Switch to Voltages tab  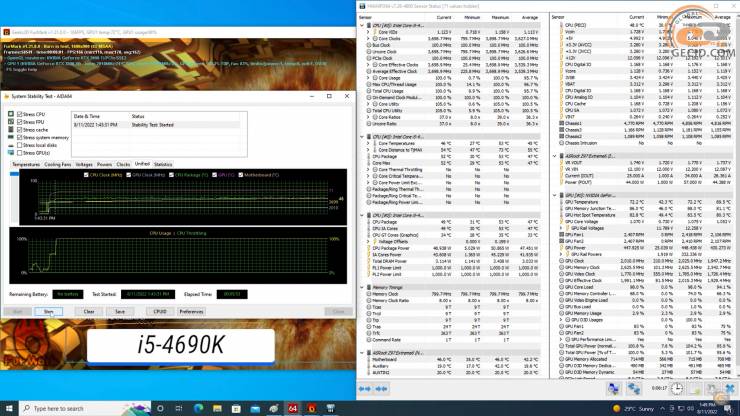click(84, 164)
